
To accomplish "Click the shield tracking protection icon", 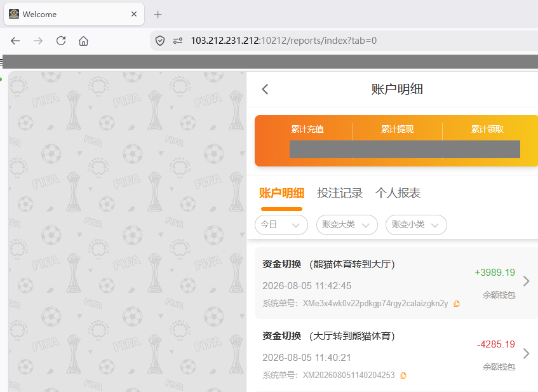I will (160, 41).
